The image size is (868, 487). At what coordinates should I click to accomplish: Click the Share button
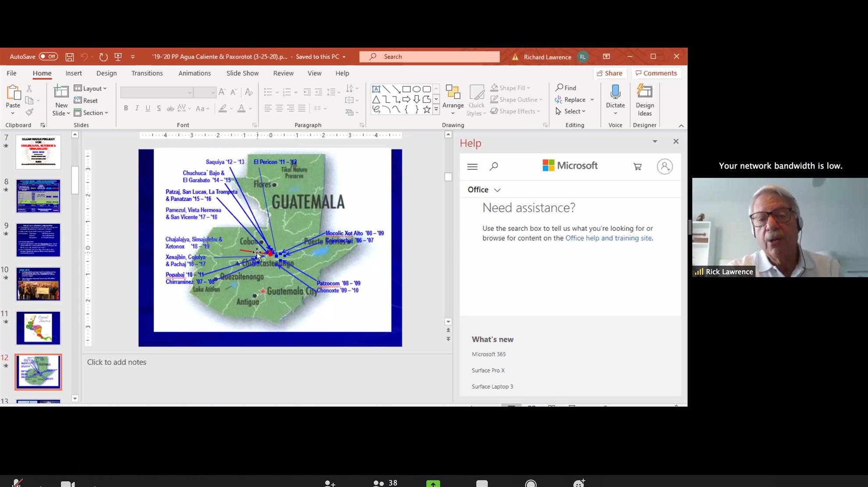tap(609, 73)
